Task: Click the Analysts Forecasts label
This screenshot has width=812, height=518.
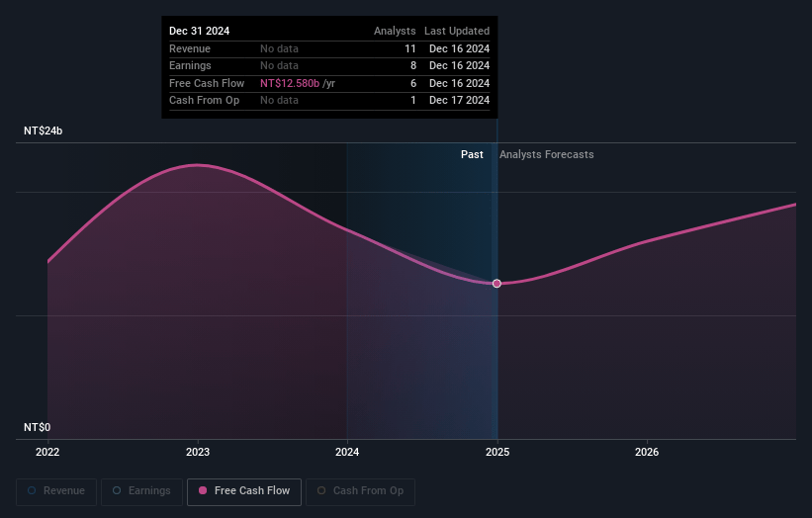Action: [546, 154]
